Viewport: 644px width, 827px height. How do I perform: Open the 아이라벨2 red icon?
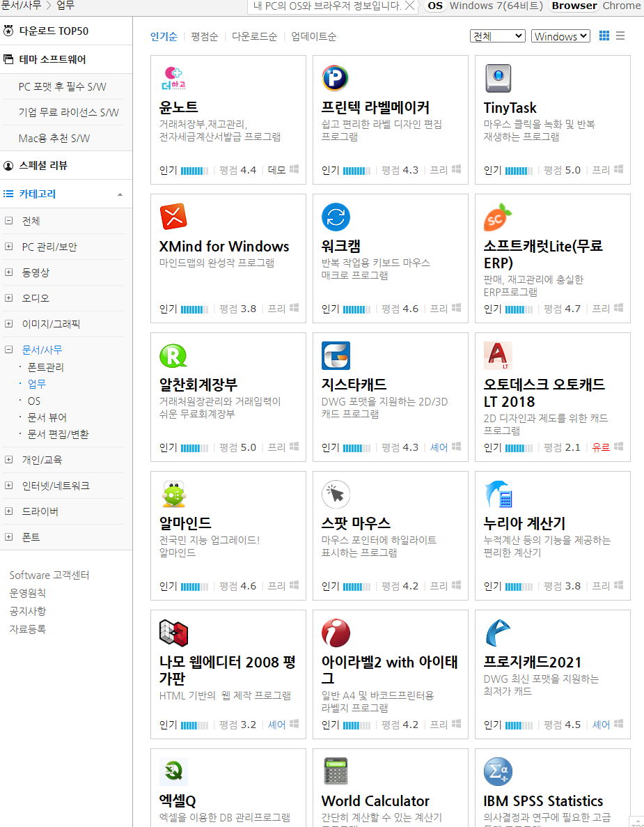(x=335, y=633)
